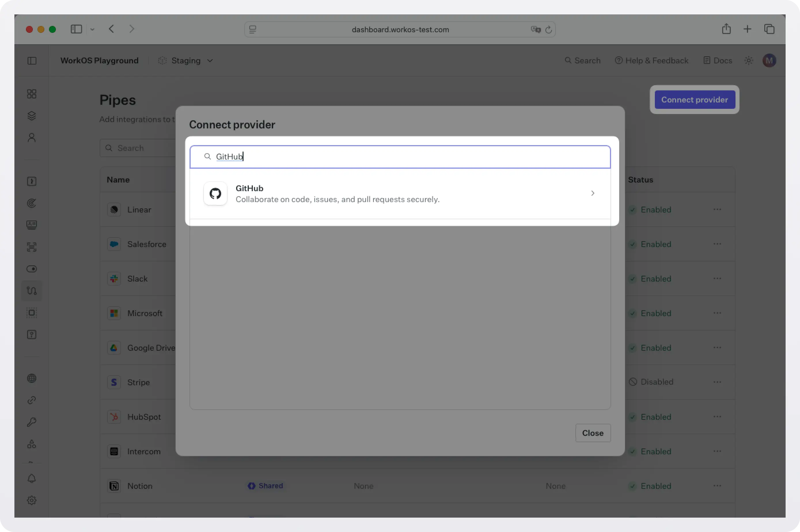Toggle the pill-shaped switch icon in sidebar
The width and height of the screenshot is (800, 532).
32,269
